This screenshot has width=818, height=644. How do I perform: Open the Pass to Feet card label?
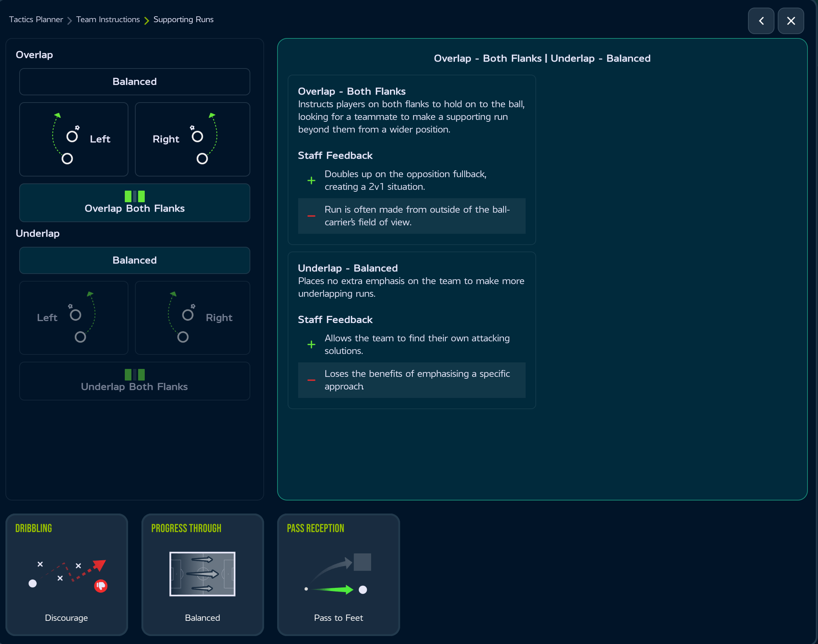(x=338, y=618)
